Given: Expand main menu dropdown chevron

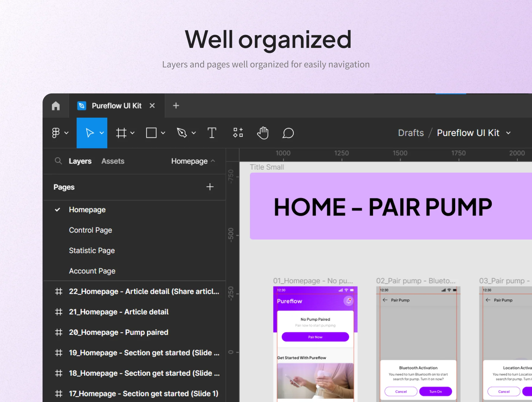Looking at the screenshot, I should click(66, 133).
